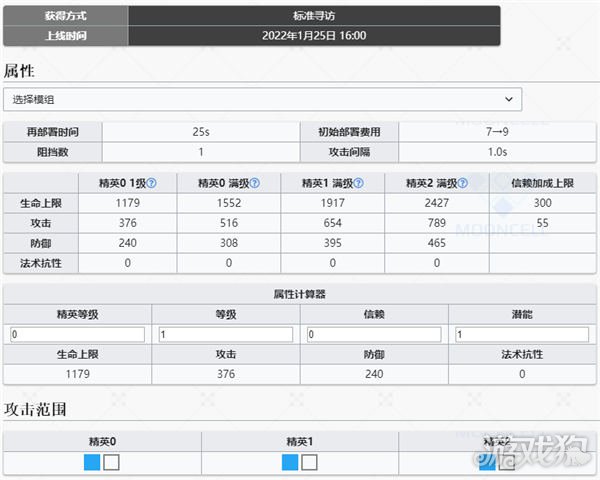The height and width of the screenshot is (480, 600).
Task: Click the 生命上限 value 1552
Action: click(x=229, y=203)
